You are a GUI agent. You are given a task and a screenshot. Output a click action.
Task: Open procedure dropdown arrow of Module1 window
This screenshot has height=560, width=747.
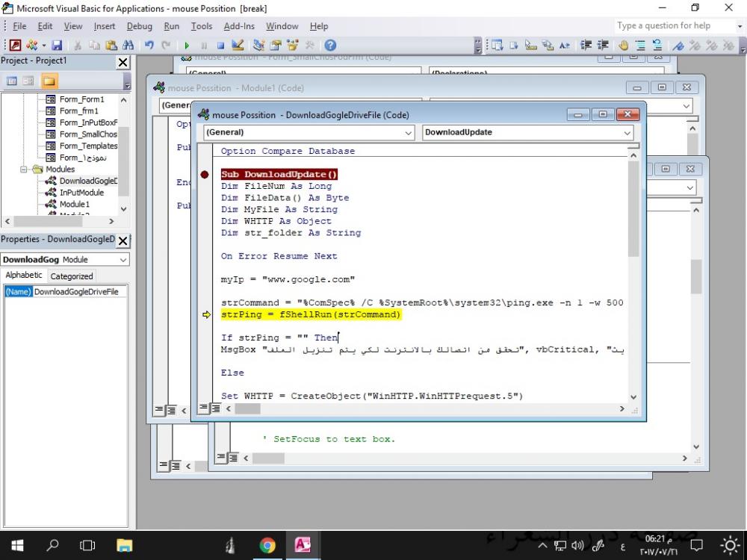tap(686, 106)
